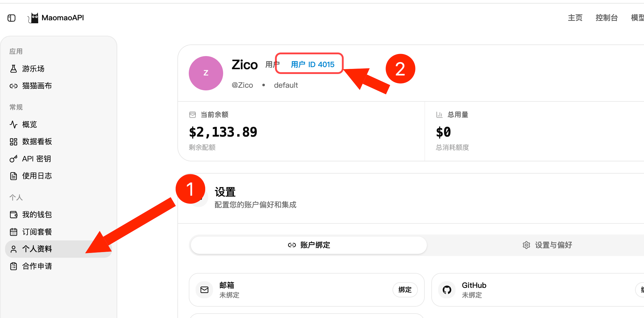Click the pink Z avatar
Screen dimensions: 644x318
point(206,73)
